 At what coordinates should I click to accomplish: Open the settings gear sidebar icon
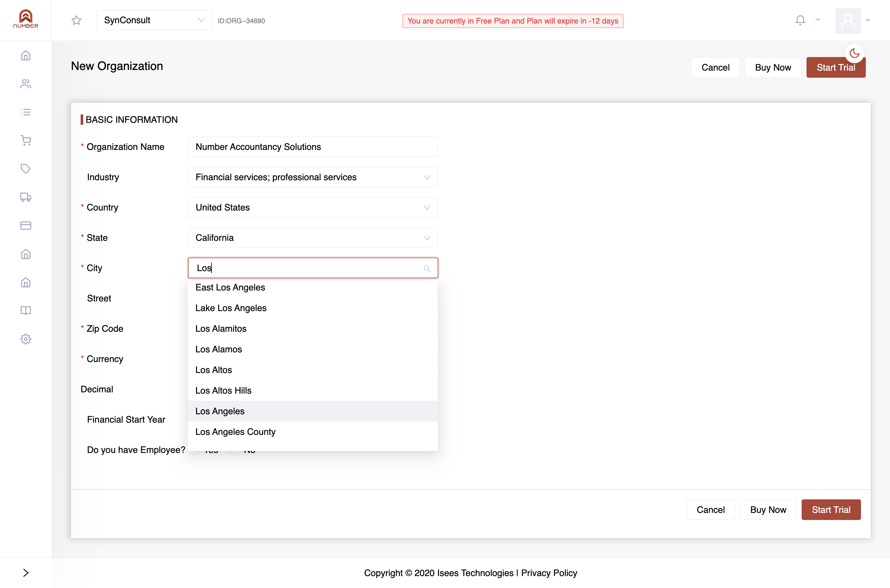coord(25,339)
